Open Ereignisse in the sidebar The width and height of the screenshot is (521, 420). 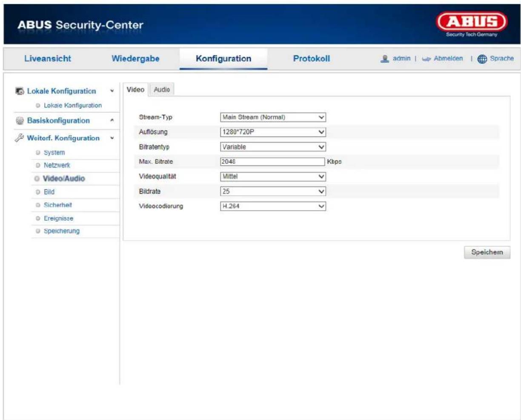[58, 218]
